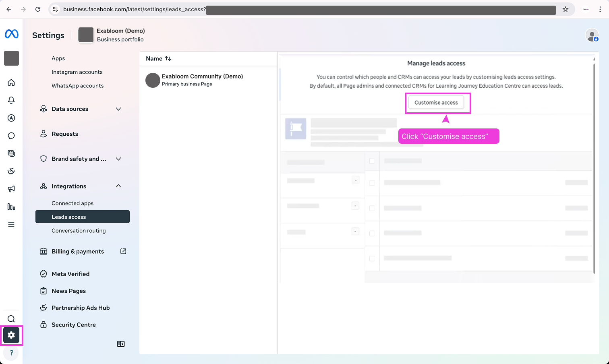This screenshot has width=609, height=364.
Task: Select the highlighted Settings gear icon
Action: pyautogui.click(x=11, y=335)
